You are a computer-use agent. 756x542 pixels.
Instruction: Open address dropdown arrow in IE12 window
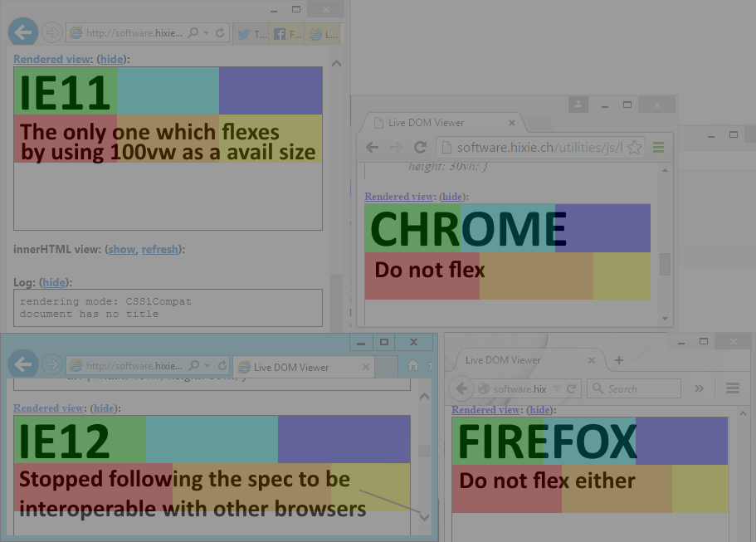click(x=207, y=365)
